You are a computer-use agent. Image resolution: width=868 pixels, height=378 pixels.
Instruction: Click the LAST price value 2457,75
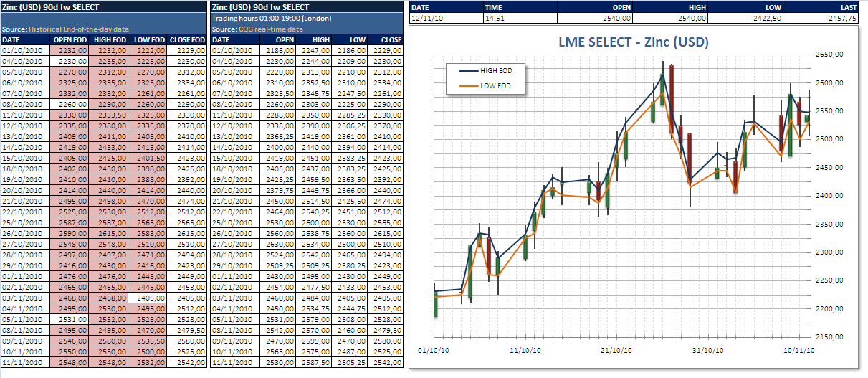(841, 18)
